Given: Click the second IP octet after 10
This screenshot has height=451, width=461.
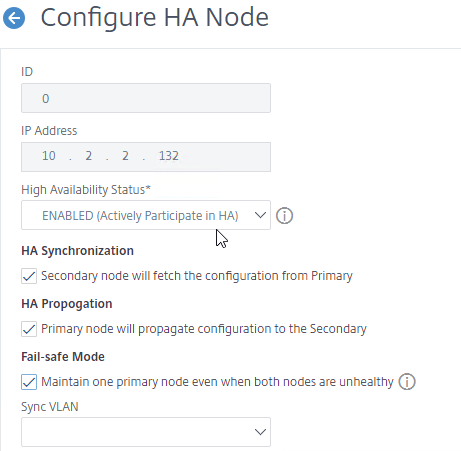Looking at the screenshot, I should (x=88, y=156).
